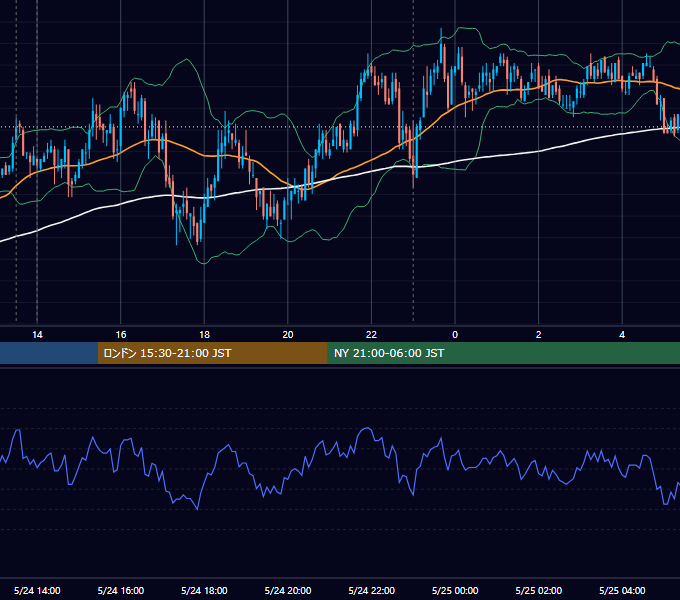Screen dimensions: 680x600
Task: Click the 22 hour label on upper axis
Action: click(371, 335)
